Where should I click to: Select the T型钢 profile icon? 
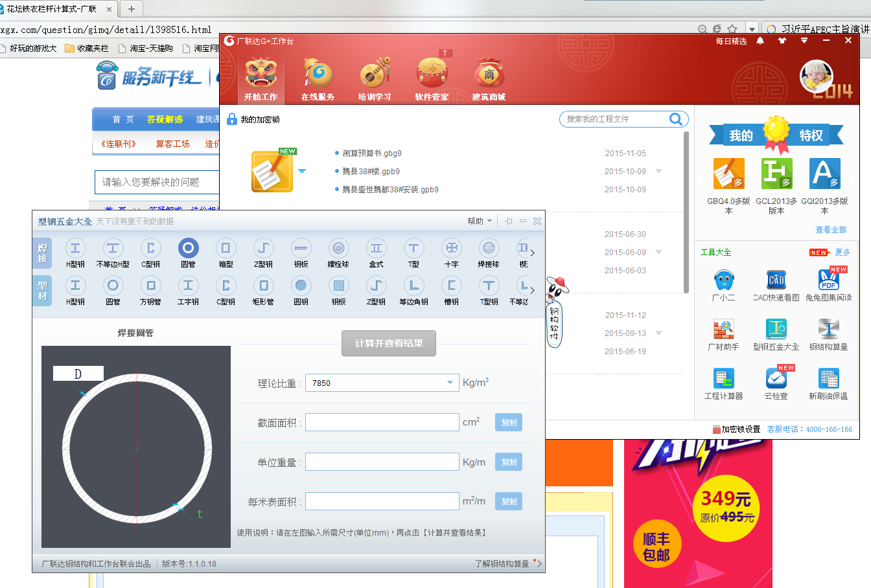[x=489, y=286]
